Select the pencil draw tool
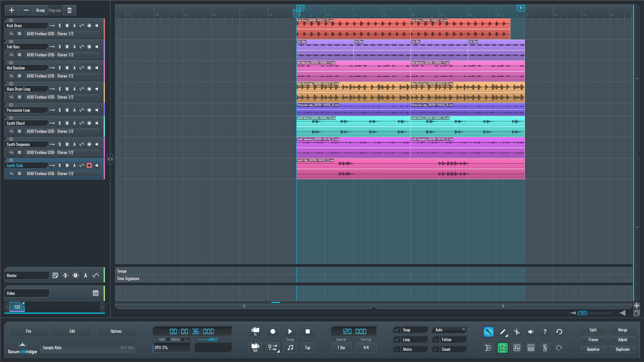Image resolution: width=644 pixels, height=362 pixels. pos(502,332)
